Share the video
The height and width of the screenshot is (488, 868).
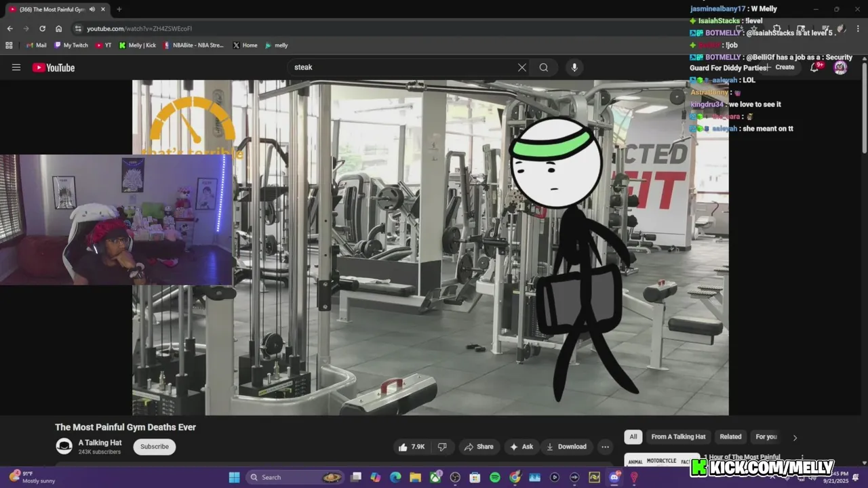click(x=479, y=447)
